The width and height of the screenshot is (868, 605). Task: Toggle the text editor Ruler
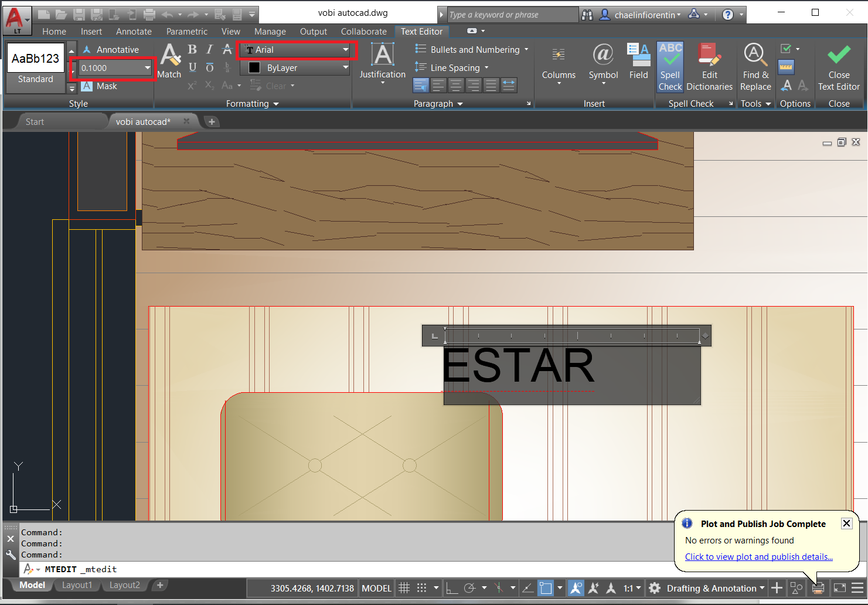787,67
